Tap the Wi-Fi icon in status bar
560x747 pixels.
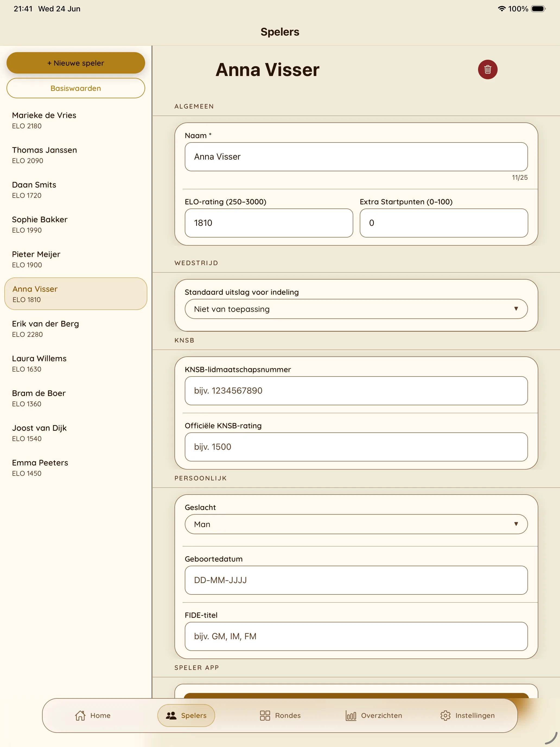[x=502, y=9]
